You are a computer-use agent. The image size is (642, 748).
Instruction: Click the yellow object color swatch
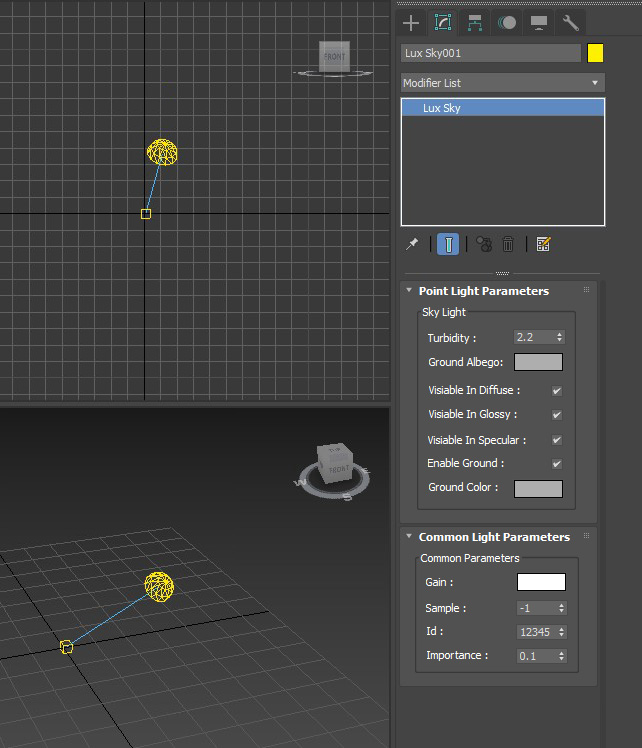pyautogui.click(x=595, y=53)
